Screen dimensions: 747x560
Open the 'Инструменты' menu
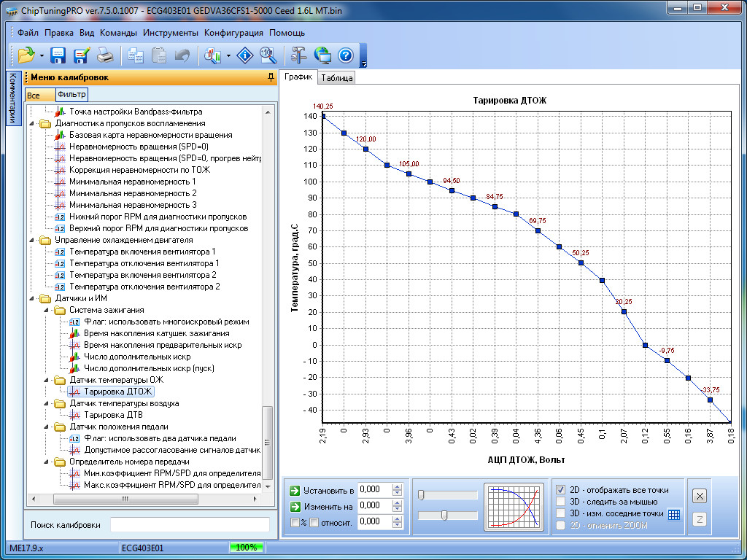(170, 33)
